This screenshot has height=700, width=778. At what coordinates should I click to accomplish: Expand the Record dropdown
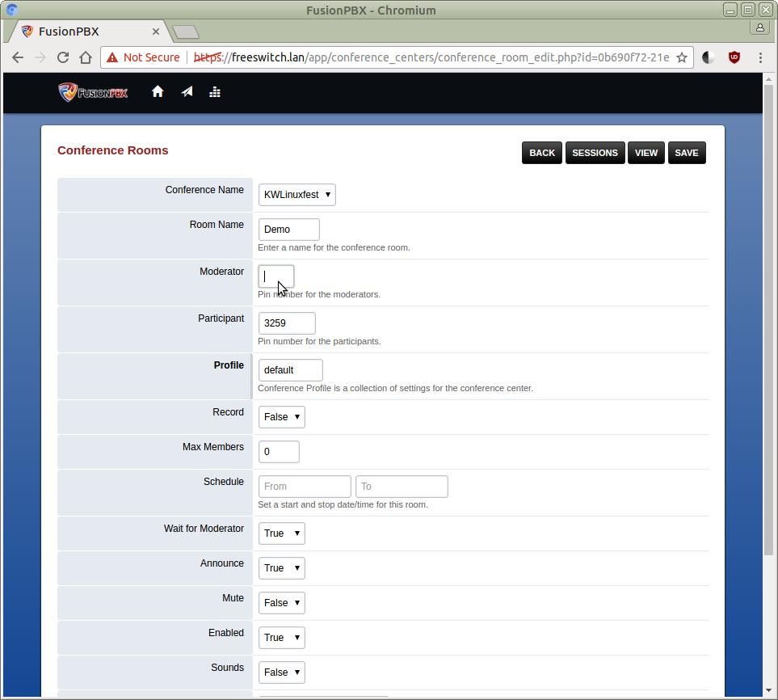click(281, 417)
